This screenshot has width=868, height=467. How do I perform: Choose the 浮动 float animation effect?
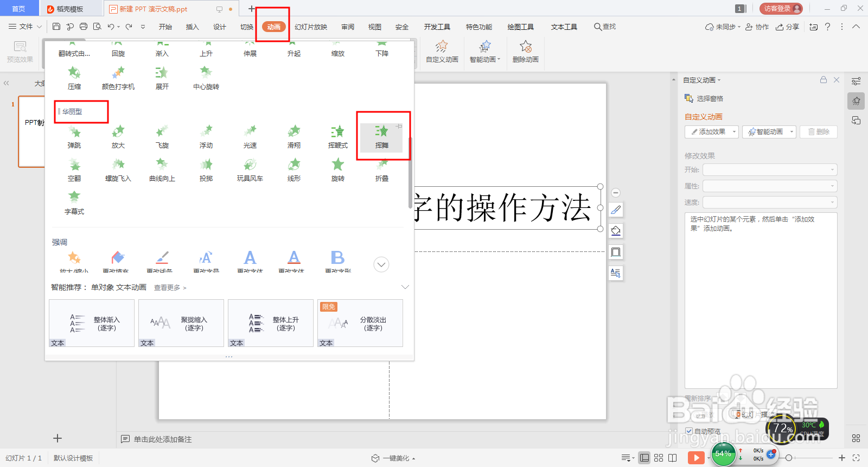point(206,137)
